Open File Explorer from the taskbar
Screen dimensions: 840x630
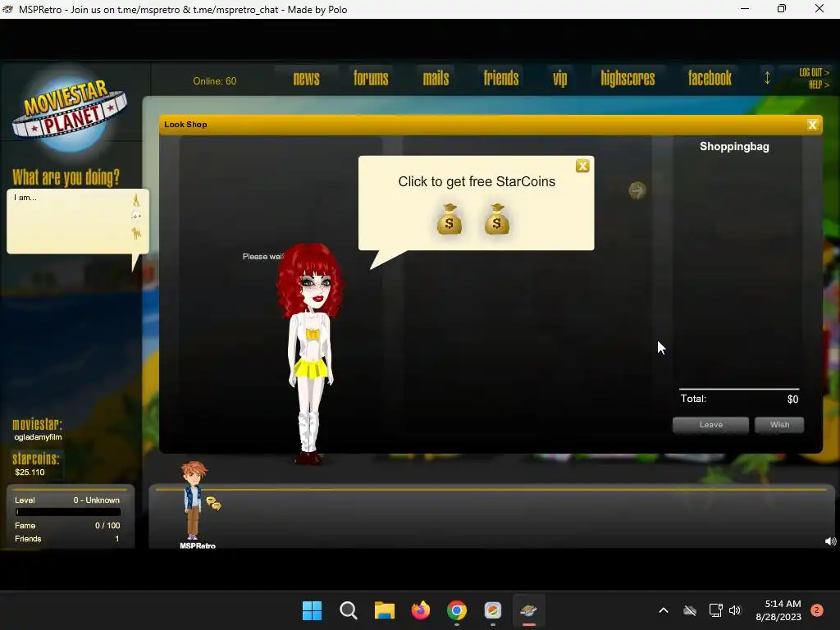(384, 610)
